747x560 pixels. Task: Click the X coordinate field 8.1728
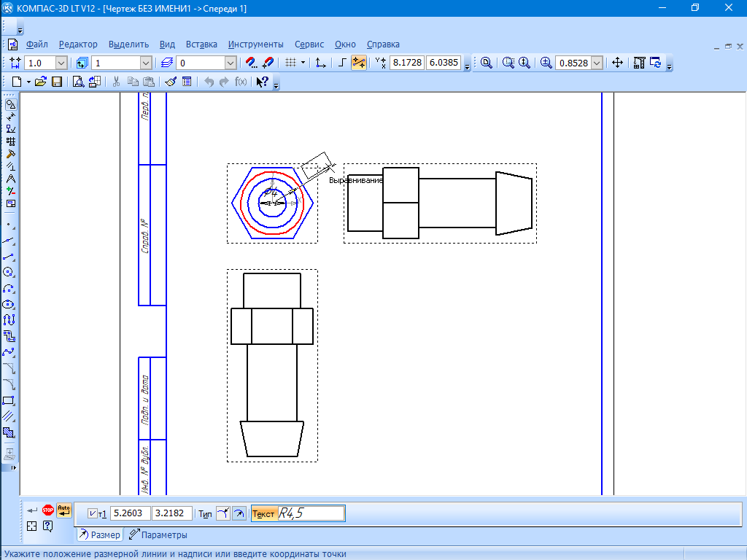[x=407, y=63]
